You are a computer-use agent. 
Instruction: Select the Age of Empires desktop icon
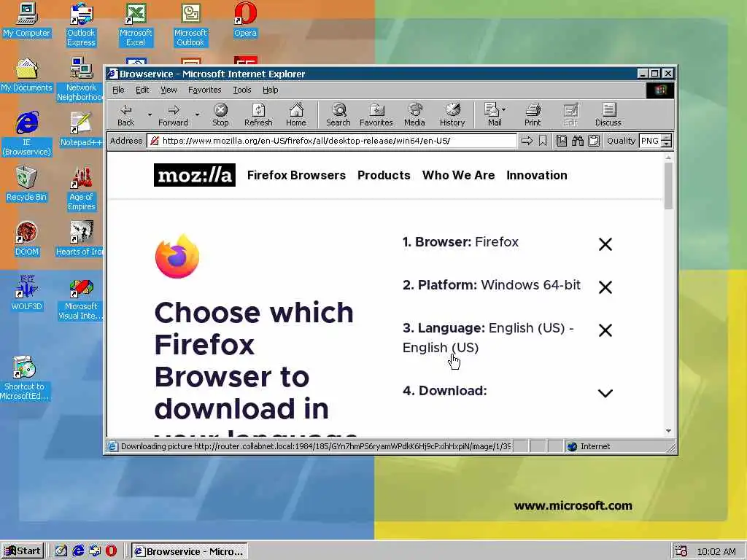click(x=81, y=189)
